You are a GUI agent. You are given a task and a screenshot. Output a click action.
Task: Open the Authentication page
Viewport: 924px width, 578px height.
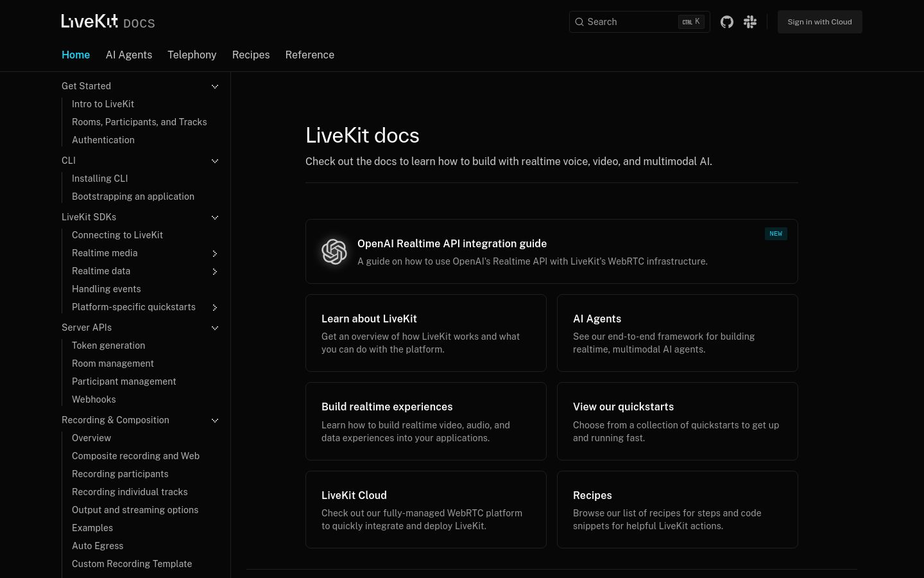[x=103, y=140]
